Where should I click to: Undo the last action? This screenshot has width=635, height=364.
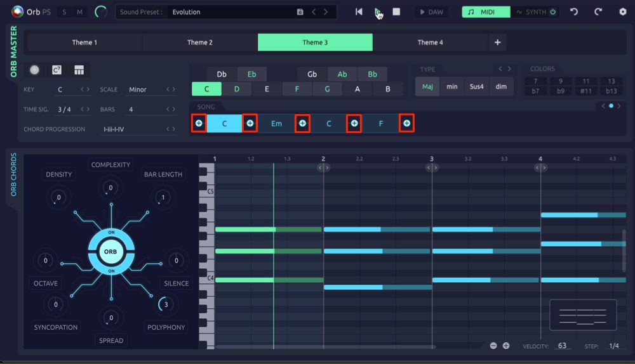tap(574, 11)
